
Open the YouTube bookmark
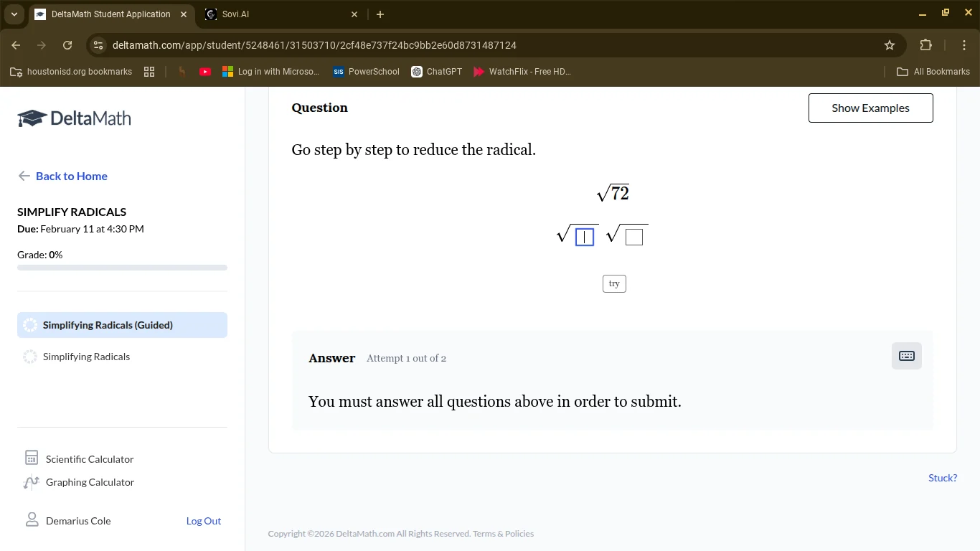[x=204, y=72]
